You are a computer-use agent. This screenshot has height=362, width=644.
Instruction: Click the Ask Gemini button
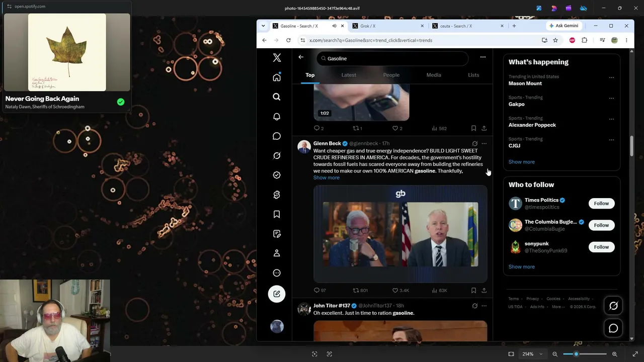tap(563, 26)
